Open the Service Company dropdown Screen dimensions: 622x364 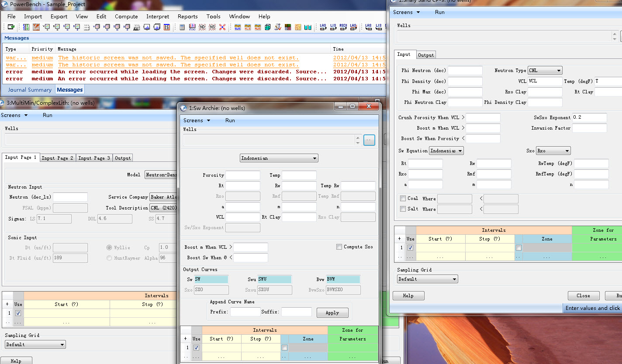click(x=163, y=197)
